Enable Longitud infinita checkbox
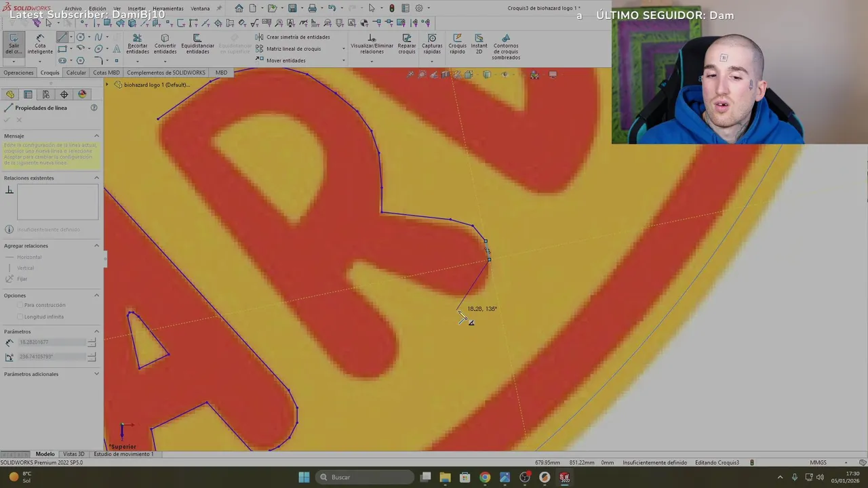The height and width of the screenshot is (488, 868). point(20,317)
